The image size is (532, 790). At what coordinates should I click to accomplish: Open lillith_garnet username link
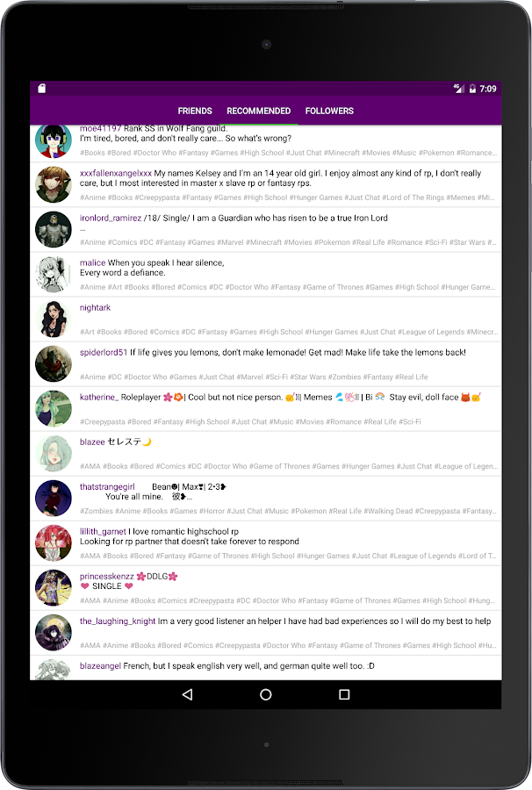[x=103, y=532]
